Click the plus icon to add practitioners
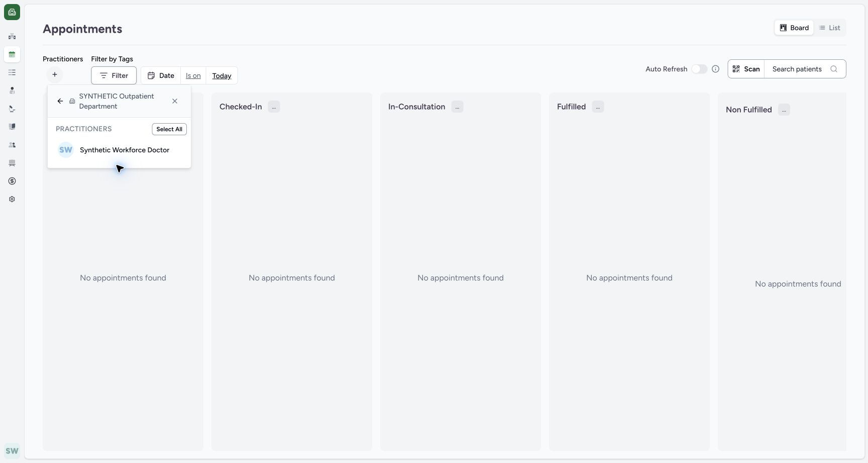The height and width of the screenshot is (463, 868). click(55, 74)
